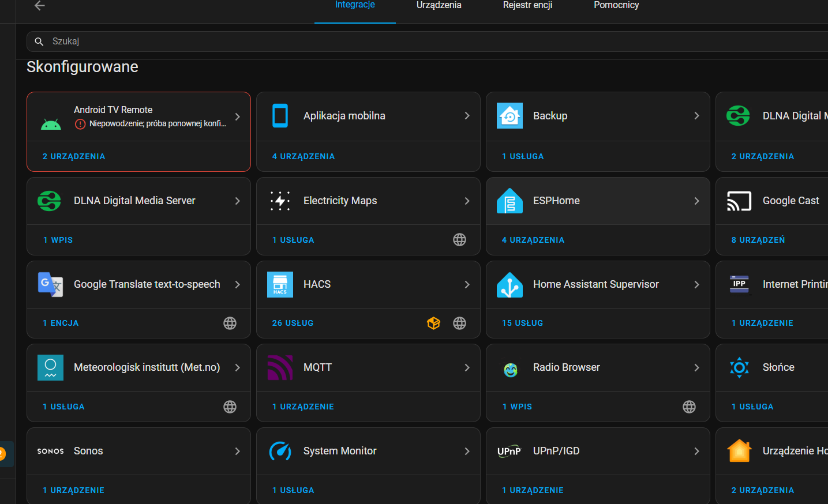Click the orange house device icon
828x504 pixels.
coord(739,451)
